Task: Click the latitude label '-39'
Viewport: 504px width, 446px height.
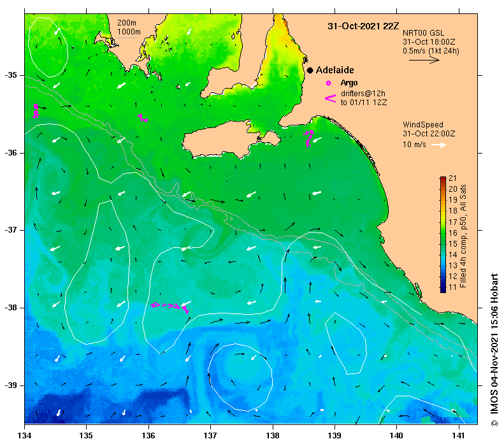Action: pos(11,385)
